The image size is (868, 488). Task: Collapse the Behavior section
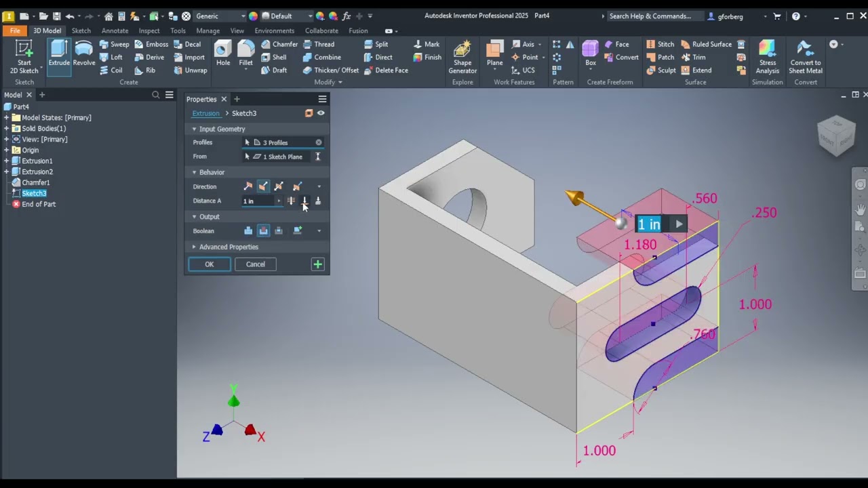point(194,172)
